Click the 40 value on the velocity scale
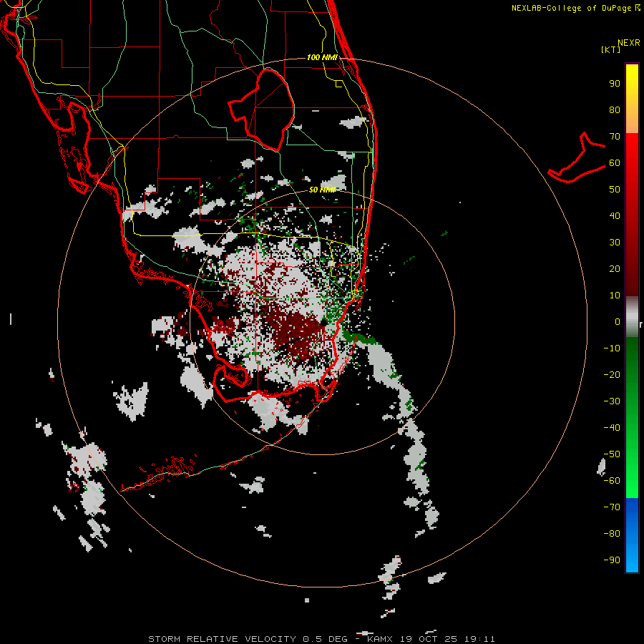This screenshot has height=644, width=644. 615,216
